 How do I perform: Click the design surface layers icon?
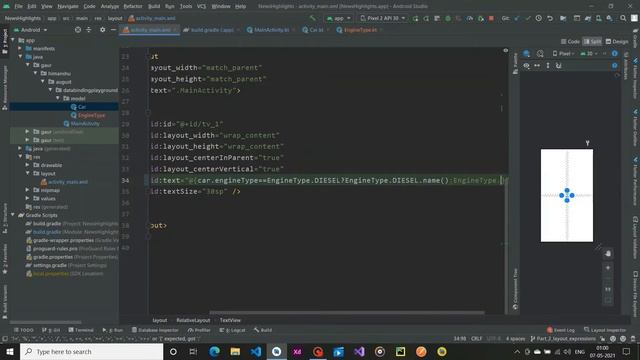tap(527, 53)
